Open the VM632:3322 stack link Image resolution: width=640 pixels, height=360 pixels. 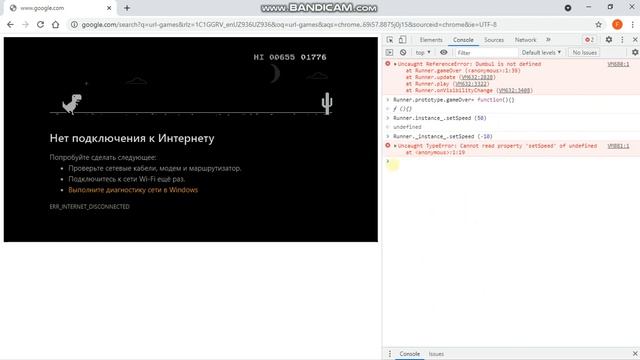coord(471,84)
